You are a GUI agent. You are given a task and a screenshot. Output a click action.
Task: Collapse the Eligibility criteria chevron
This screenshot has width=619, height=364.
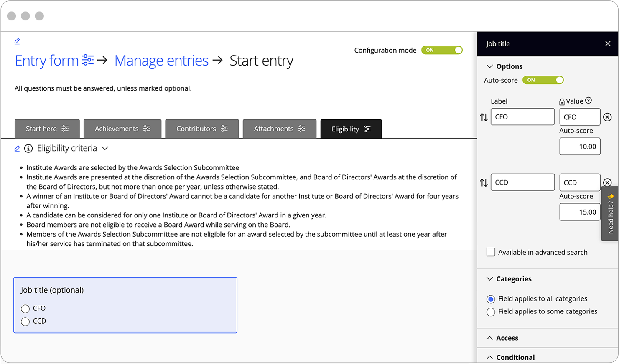[x=105, y=149]
